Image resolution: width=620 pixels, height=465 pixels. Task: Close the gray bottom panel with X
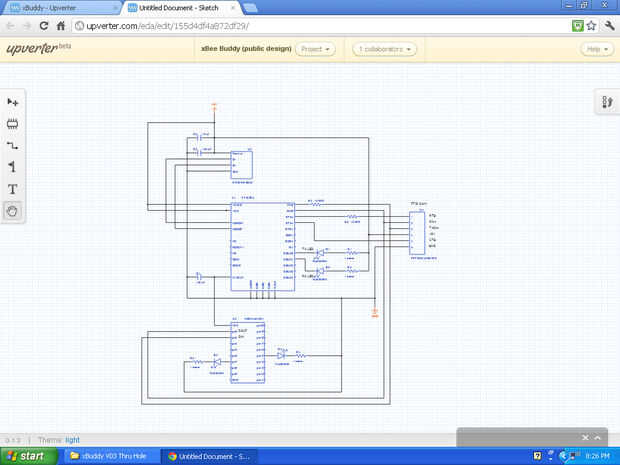tap(585, 437)
